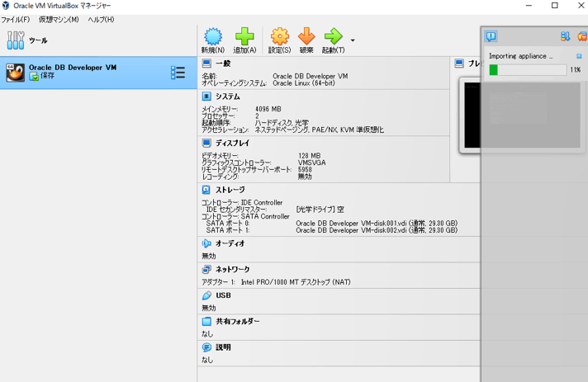Screen dimensions: 588x382
Task: Open 共有フォルダー settings heading link
Action: 237,321
